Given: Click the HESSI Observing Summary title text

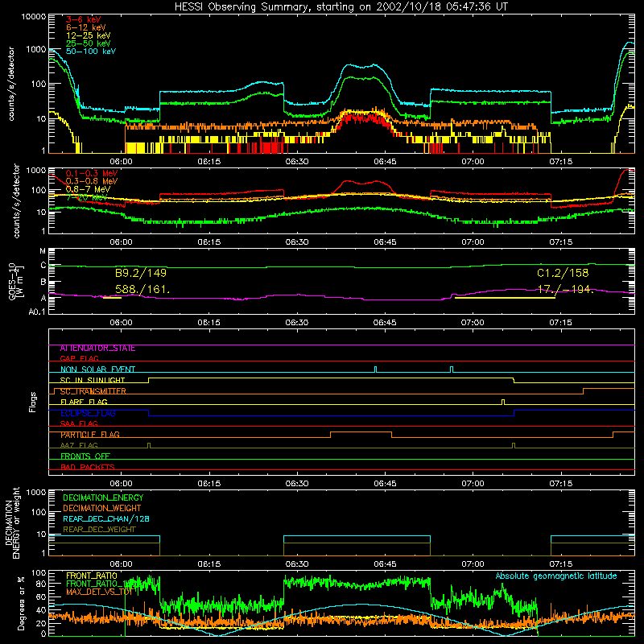Looking at the screenshot, I should [x=341, y=7].
